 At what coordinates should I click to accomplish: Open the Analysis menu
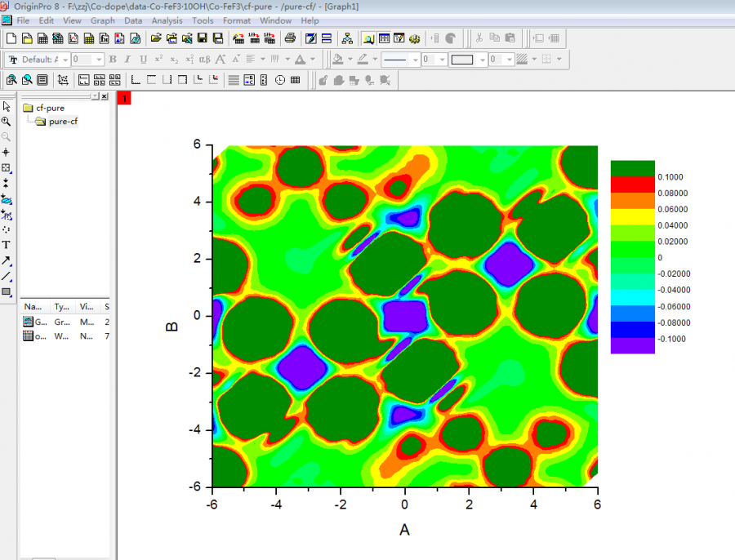(x=167, y=20)
